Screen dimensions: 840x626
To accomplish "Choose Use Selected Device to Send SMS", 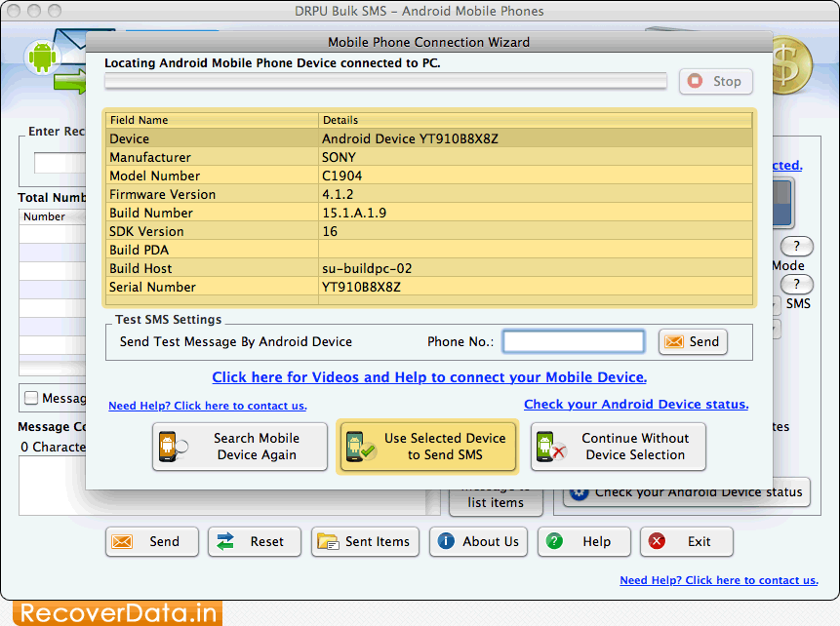I will [x=427, y=447].
